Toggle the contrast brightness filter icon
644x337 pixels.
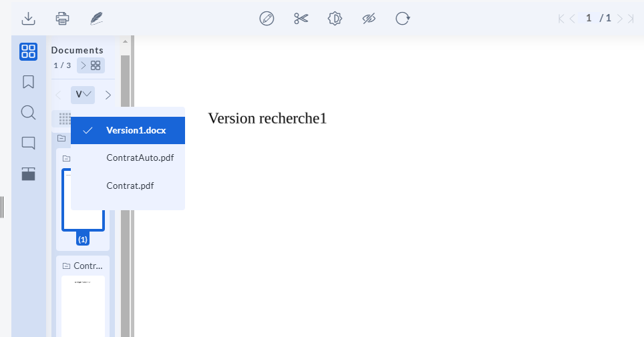click(x=335, y=19)
